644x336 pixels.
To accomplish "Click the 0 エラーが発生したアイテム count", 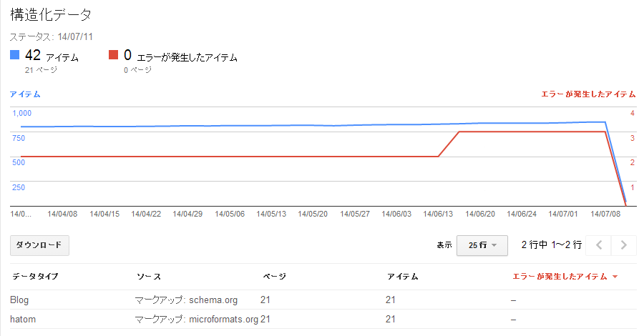I will click(x=181, y=55).
